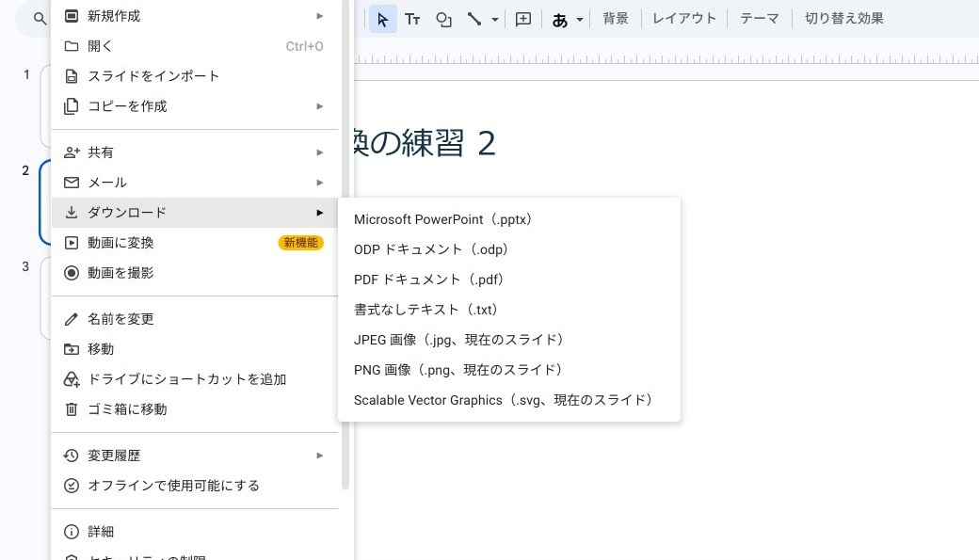The height and width of the screenshot is (560, 979).
Task: Select ゴミ箱に移動 menu entry
Action: 195,408
